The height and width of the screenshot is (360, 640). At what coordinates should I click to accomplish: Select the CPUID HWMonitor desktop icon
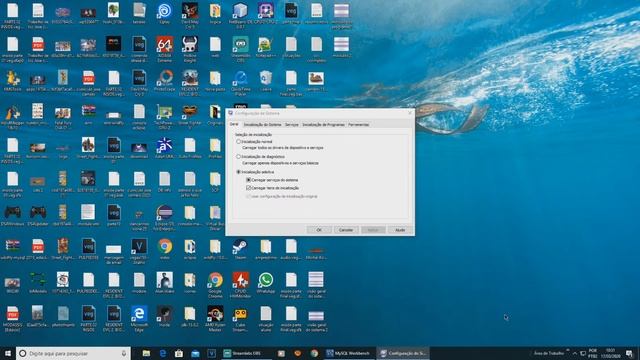coord(240,285)
